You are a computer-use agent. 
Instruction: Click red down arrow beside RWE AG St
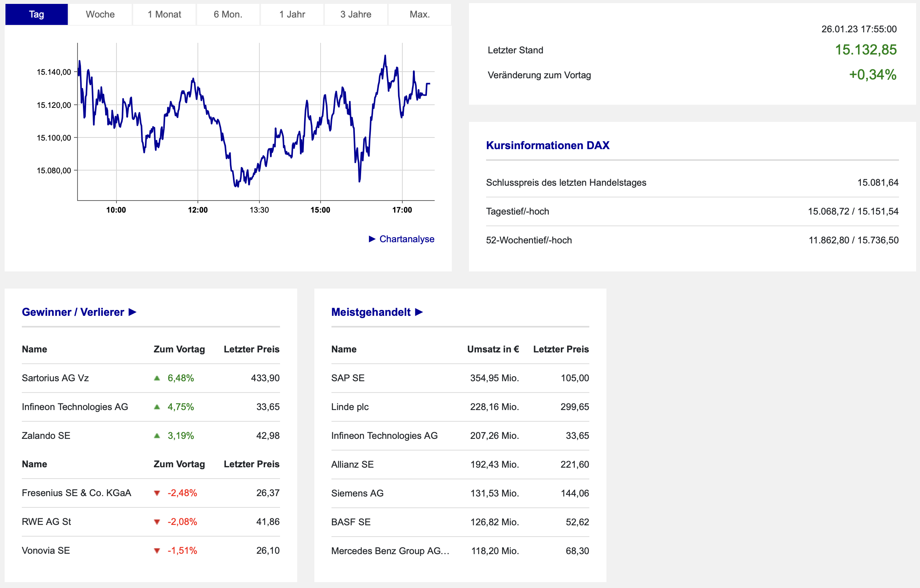click(x=157, y=522)
